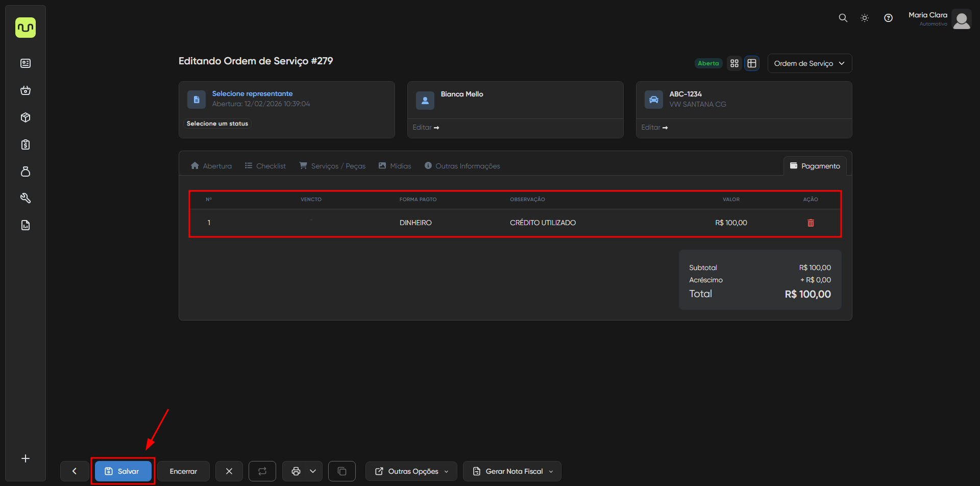Open the search magnifier in header
The image size is (980, 486).
pos(843,18)
